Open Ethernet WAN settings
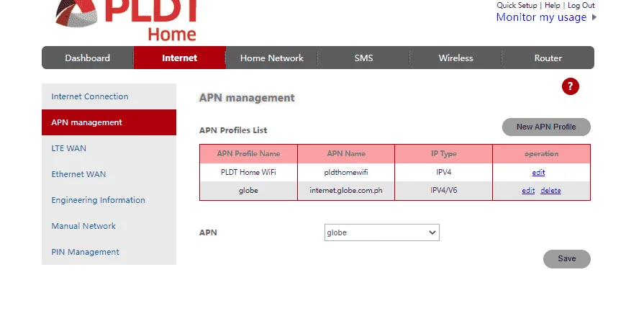Image resolution: width=644 pixels, height=326 pixels. point(109,174)
